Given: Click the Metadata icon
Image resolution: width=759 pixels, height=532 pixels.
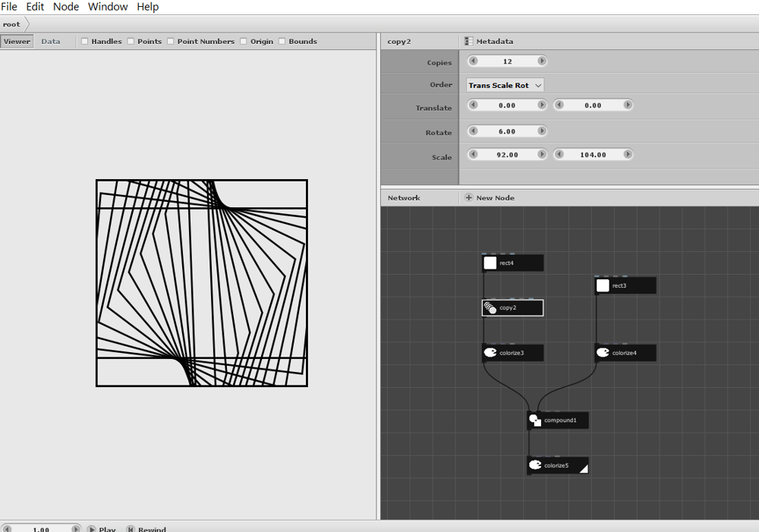Looking at the screenshot, I should 468,41.
